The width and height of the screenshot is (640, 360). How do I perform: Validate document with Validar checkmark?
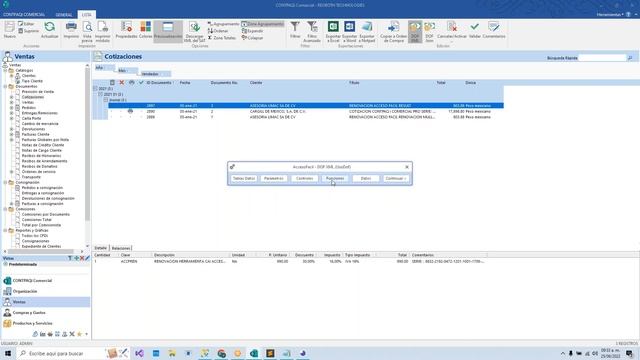(x=474, y=30)
